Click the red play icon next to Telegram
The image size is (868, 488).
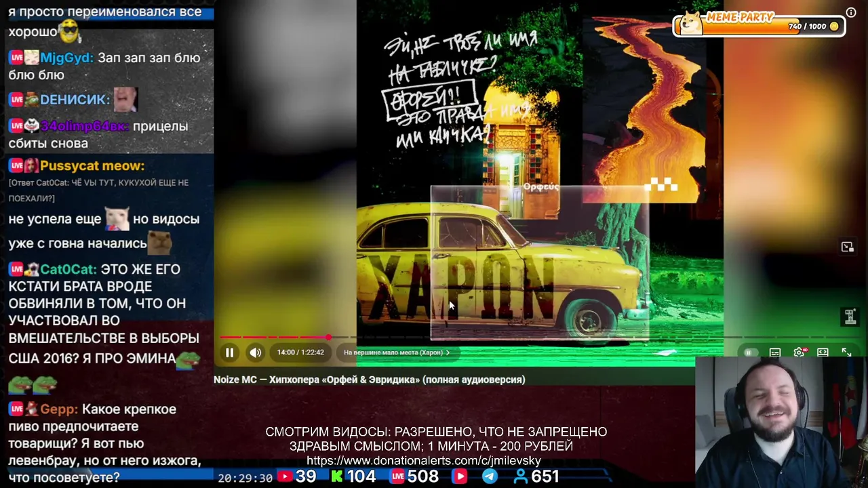tap(460, 476)
